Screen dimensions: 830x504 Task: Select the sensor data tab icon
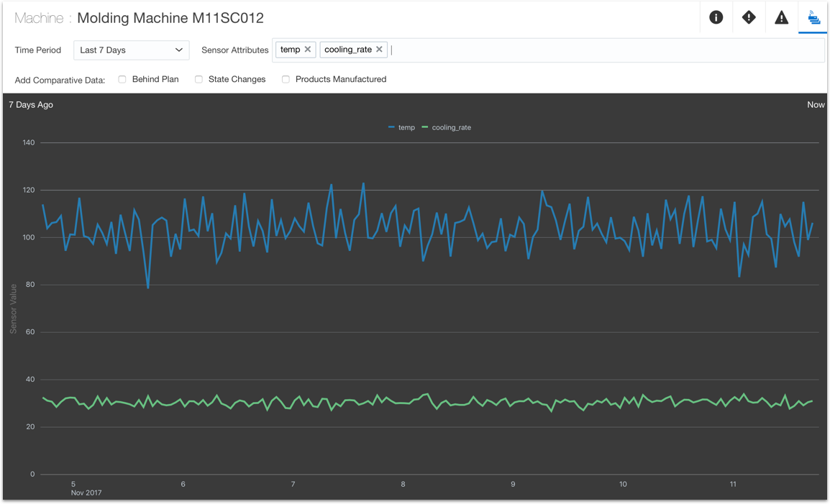tap(813, 17)
